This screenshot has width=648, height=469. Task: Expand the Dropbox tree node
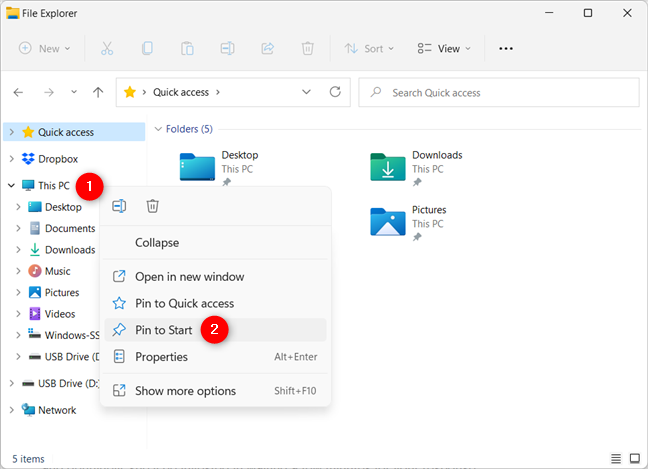pos(12,159)
